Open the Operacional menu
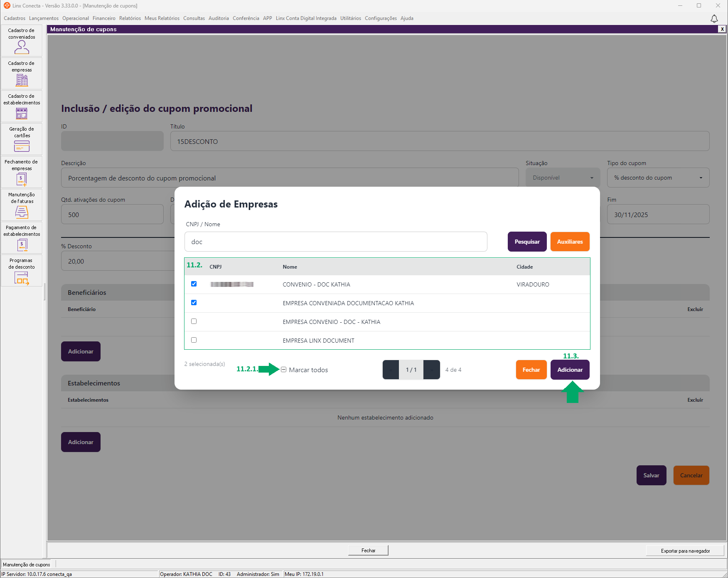Screen dimensions: 728x578 pyautogui.click(x=76, y=18)
